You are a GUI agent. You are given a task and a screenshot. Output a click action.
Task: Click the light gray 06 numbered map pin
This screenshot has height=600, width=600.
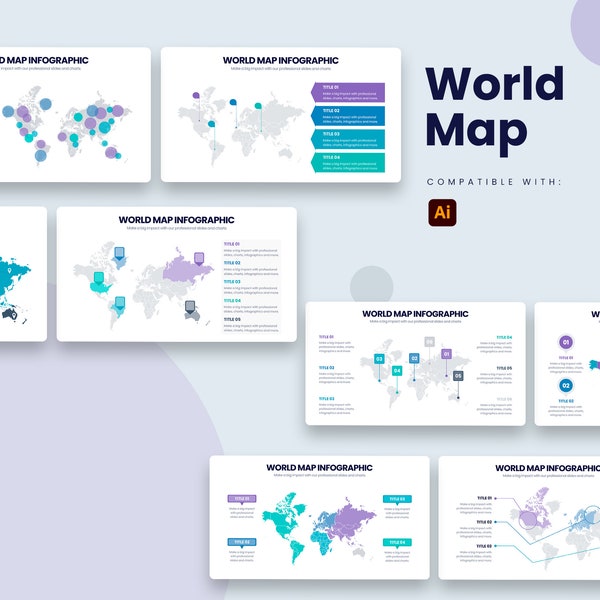tap(429, 342)
